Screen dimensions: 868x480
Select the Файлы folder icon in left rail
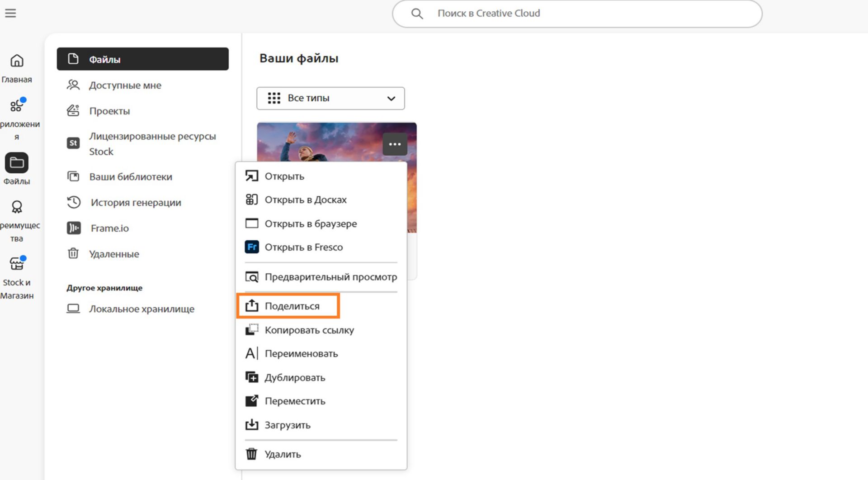click(17, 163)
